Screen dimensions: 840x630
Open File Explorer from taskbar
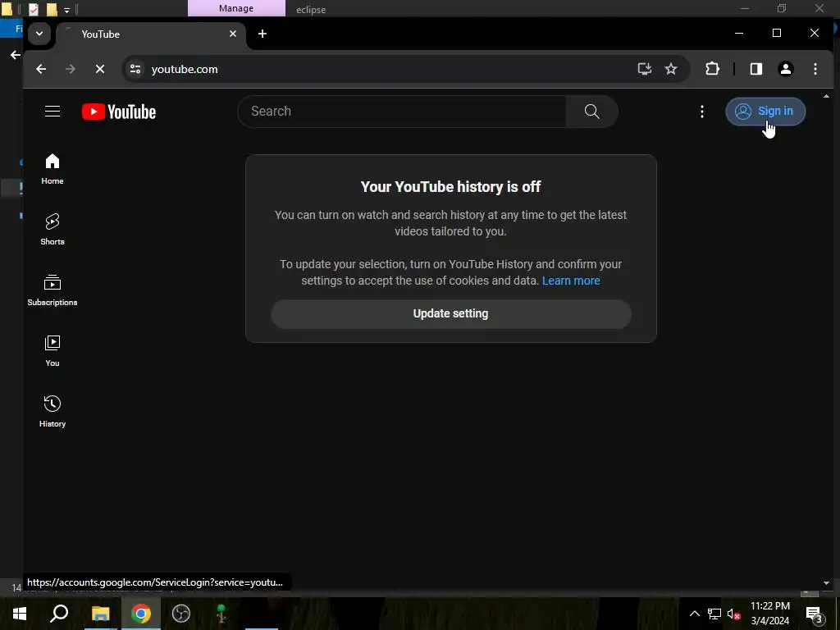click(x=100, y=614)
